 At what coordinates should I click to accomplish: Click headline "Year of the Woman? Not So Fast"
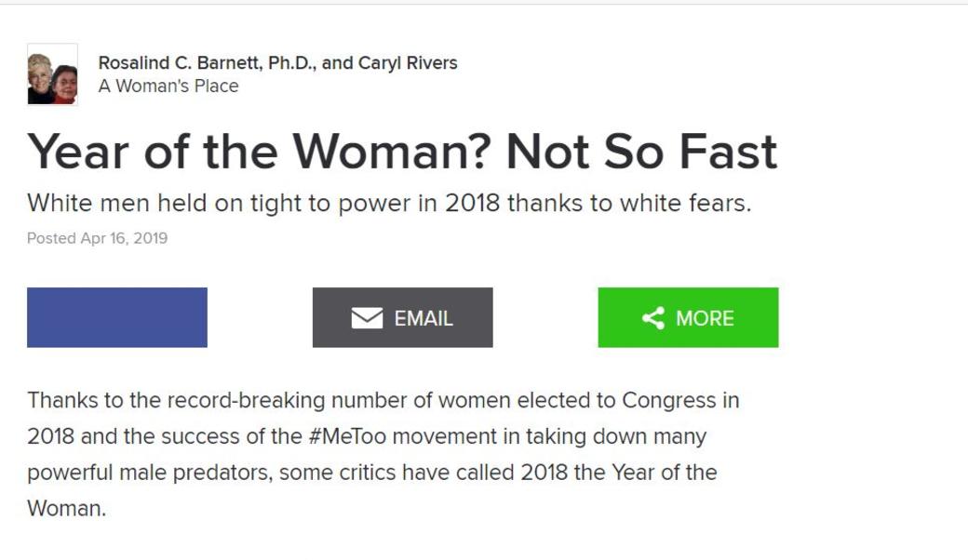401,152
